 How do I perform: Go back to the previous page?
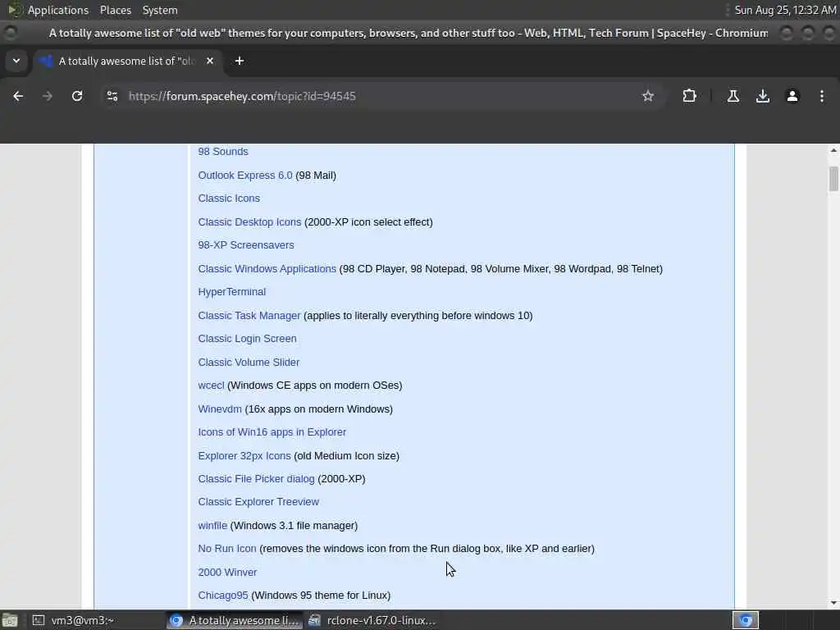coord(18,96)
